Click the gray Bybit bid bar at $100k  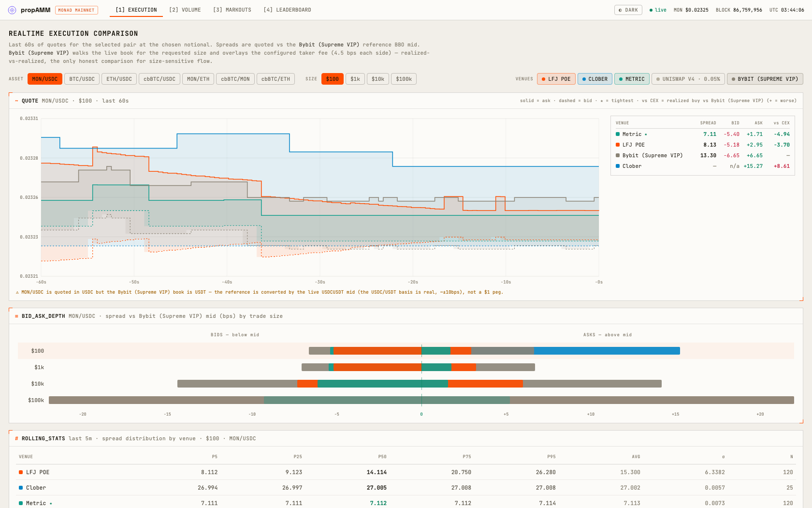click(156, 400)
